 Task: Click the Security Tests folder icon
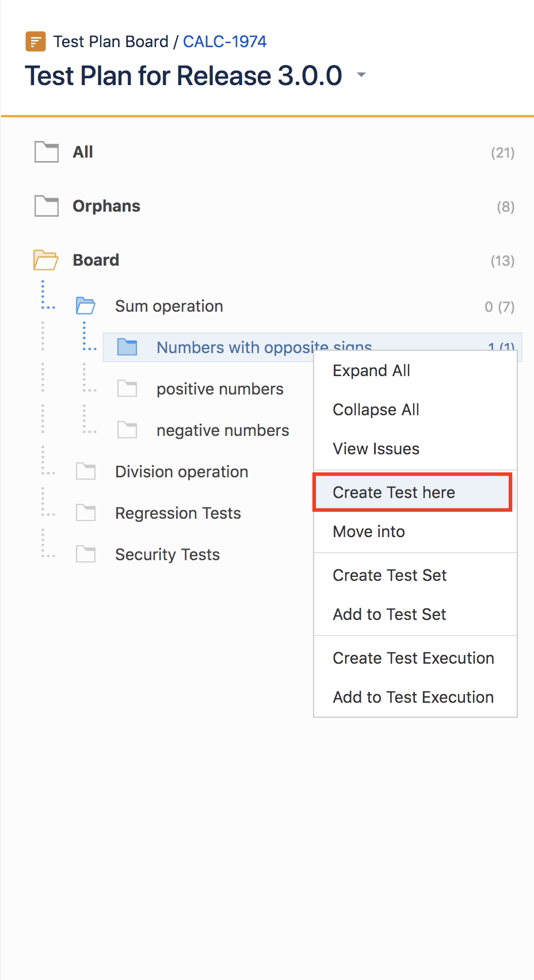click(x=86, y=554)
